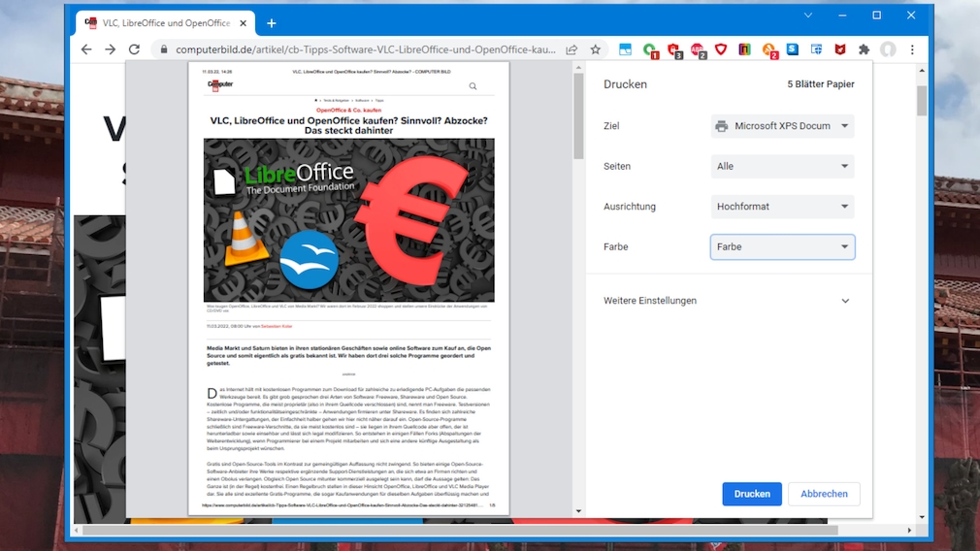Click '5 Blätter Papier' text
Screen dimensions: 980x551
coord(821,83)
